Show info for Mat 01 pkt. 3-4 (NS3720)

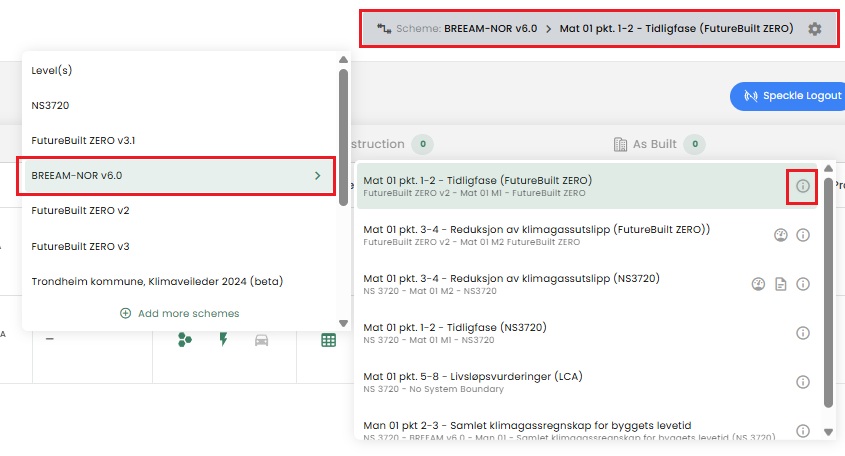802,284
